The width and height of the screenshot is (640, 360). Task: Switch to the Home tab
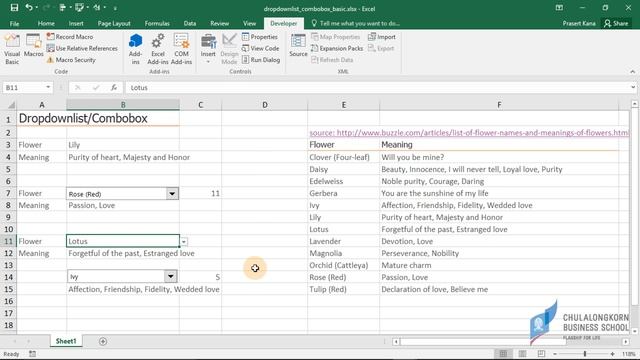pos(46,23)
